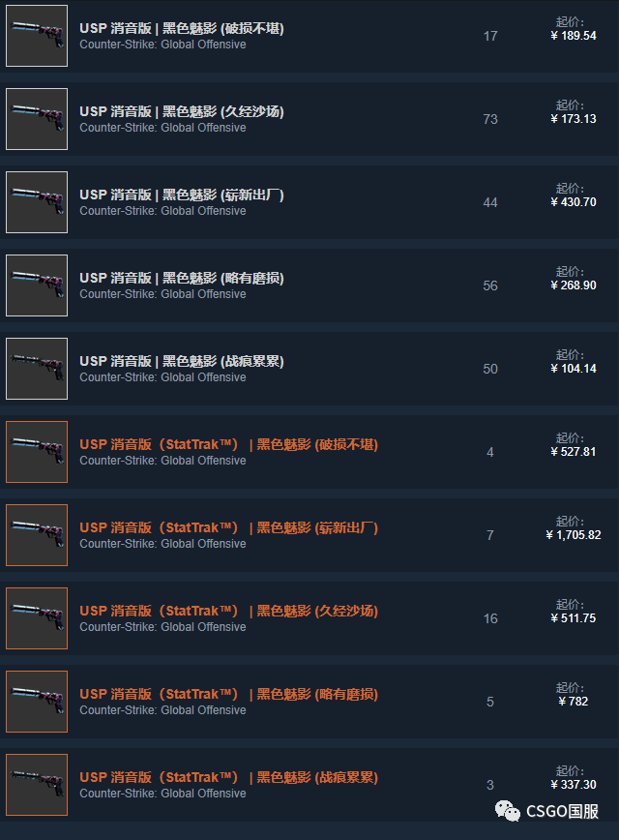Open the USP 消音版 | 黑色魅影 (破损不堪) listing title
619x840 pixels.
182,28
